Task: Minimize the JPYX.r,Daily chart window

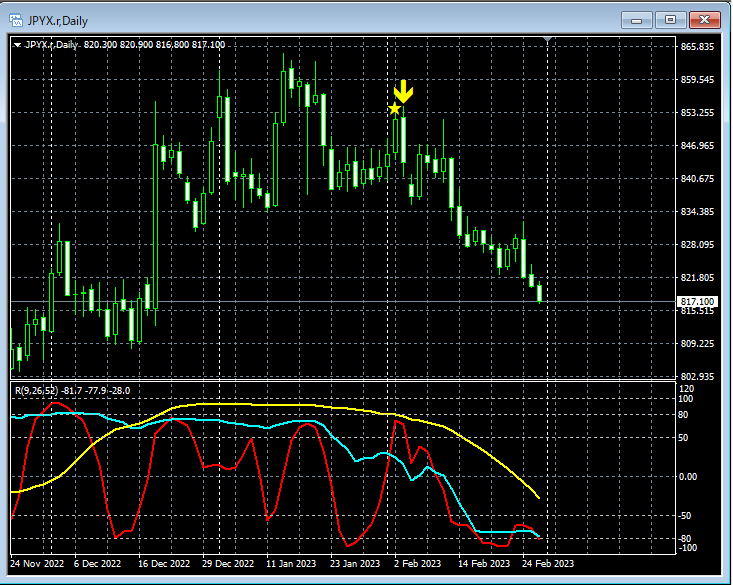Action: [x=636, y=20]
